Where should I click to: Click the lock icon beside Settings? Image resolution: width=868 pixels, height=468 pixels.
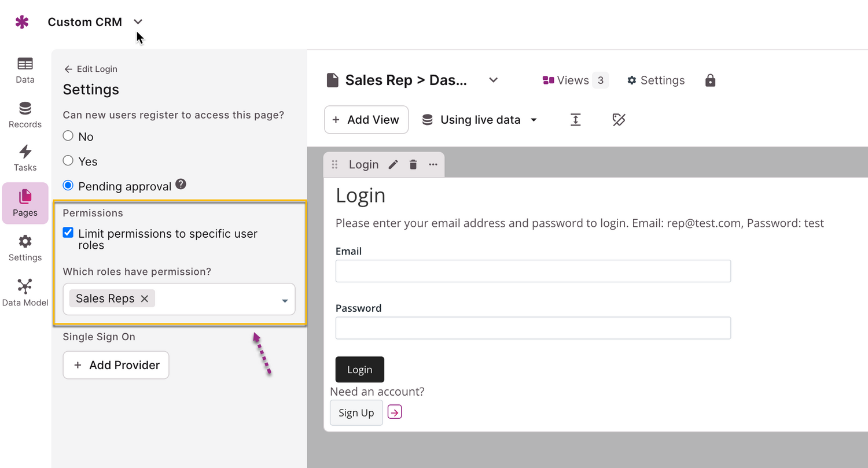click(710, 80)
